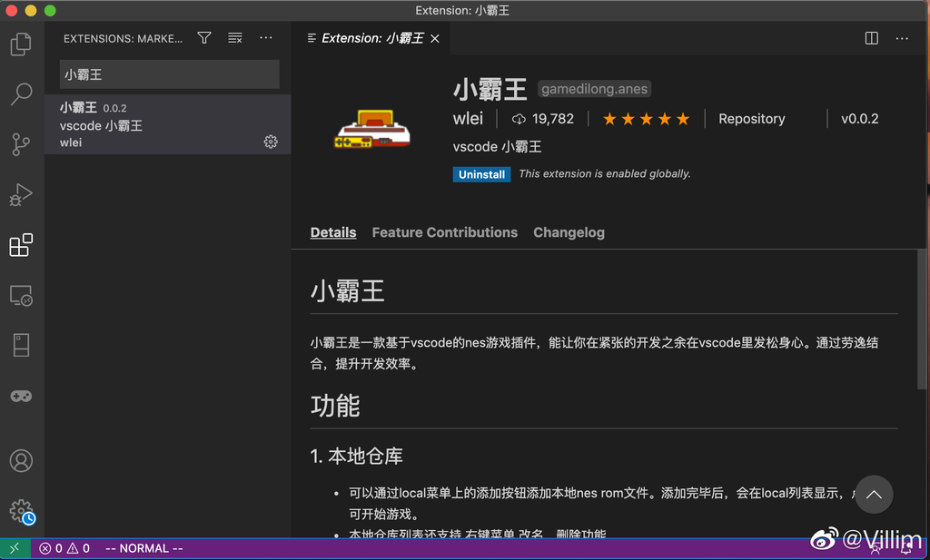Open manage gear for 小霸王 extension
930x560 pixels.
pyautogui.click(x=271, y=142)
